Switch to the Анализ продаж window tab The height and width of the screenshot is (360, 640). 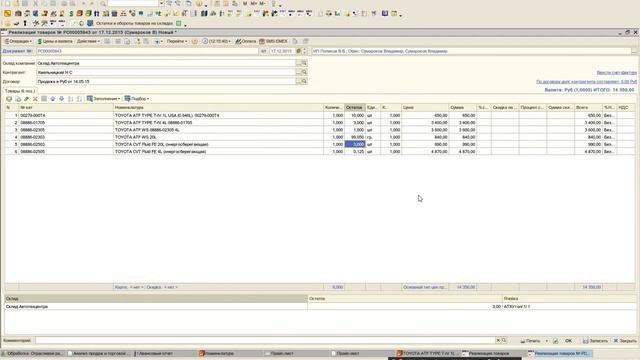(99, 353)
